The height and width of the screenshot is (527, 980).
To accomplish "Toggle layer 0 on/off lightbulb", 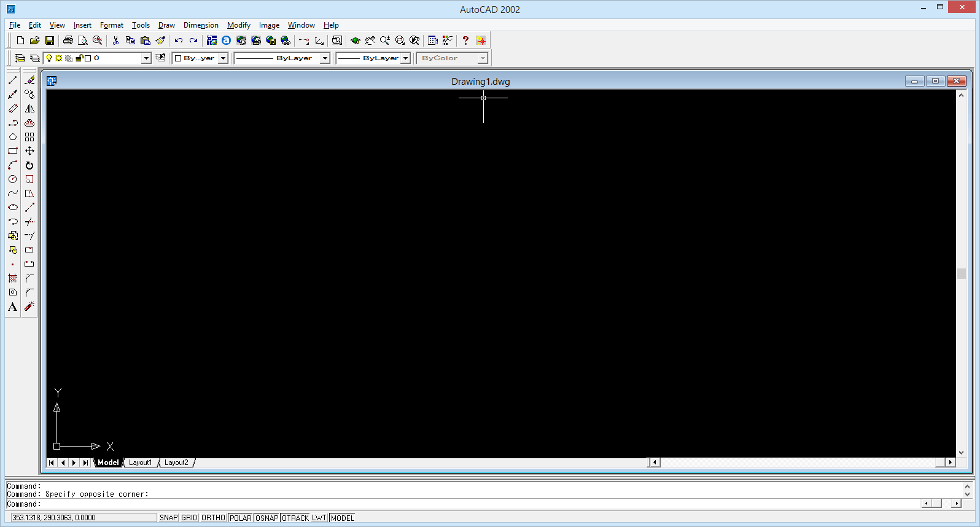I will (x=49, y=58).
